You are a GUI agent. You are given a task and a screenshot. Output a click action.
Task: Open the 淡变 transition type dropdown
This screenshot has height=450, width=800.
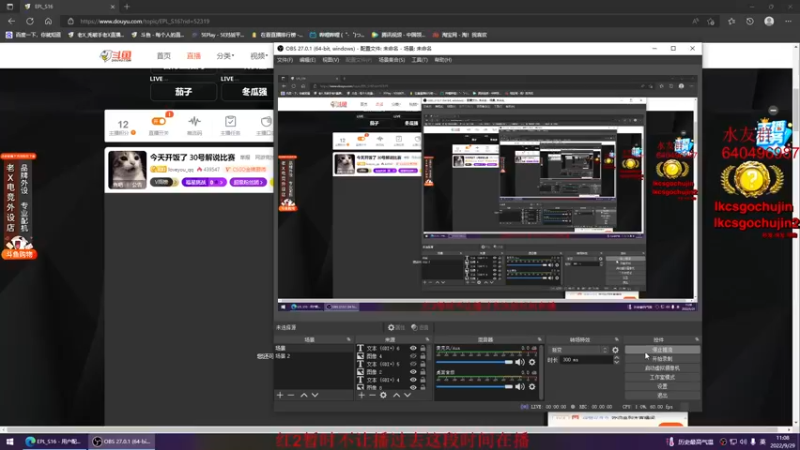coord(579,350)
